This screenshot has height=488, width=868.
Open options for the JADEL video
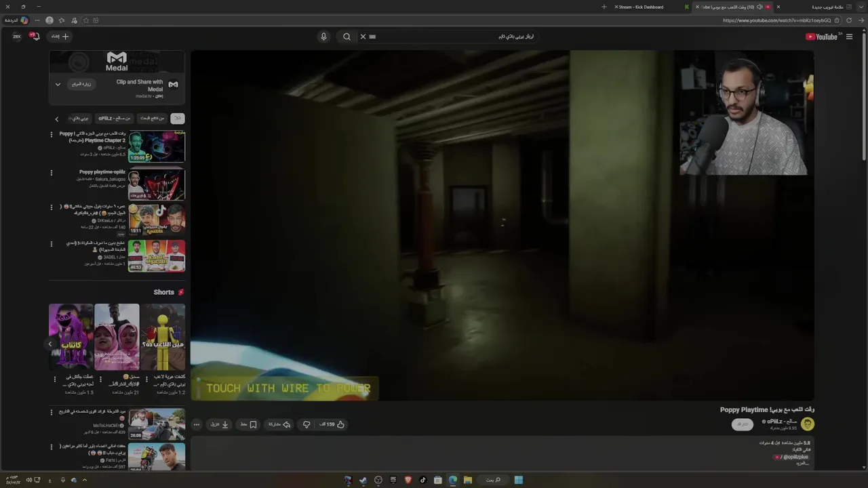51,244
